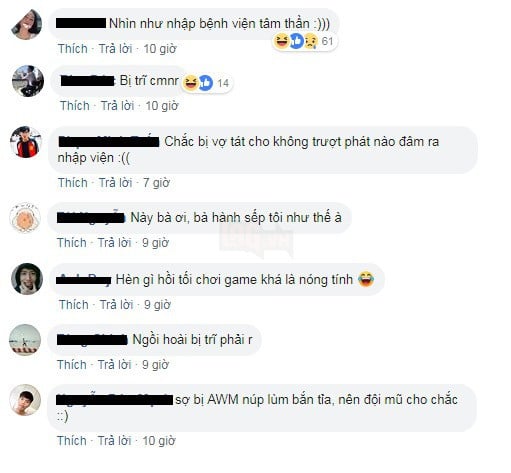Open avatar beside 'Hèn gì hồi tối' comment
This screenshot has height=473, width=511.
27,279
